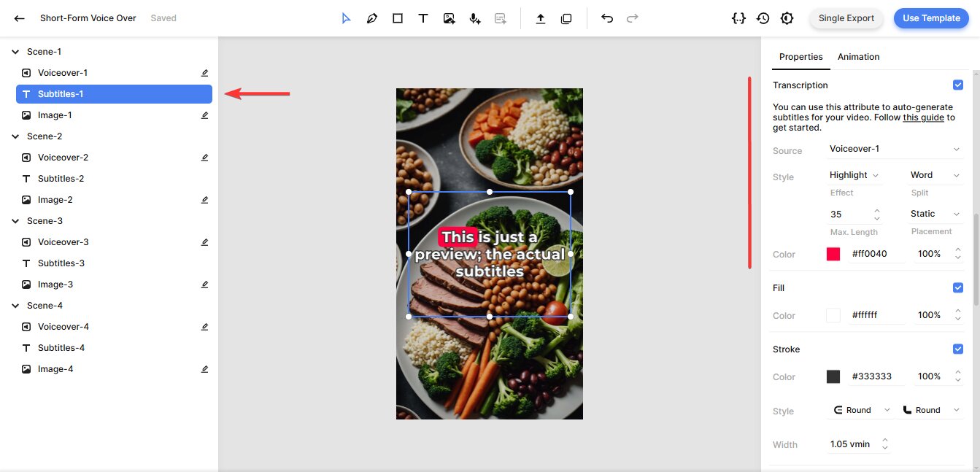Open the Highlight effect dropdown
This screenshot has width=980, height=472.
pyautogui.click(x=854, y=175)
